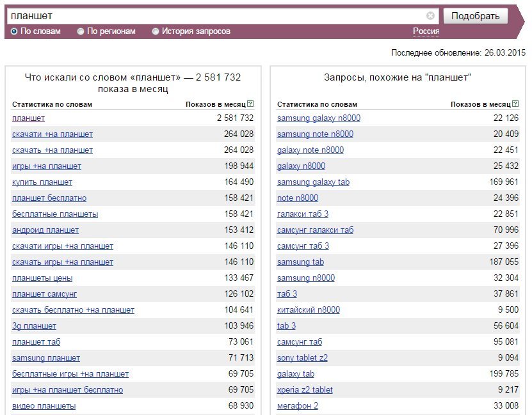
Task: Open the xperia z2 tablet link
Action: [305, 390]
